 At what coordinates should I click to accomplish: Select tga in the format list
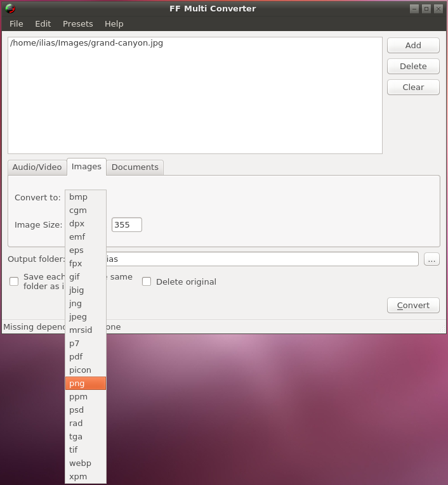pyautogui.click(x=86, y=436)
